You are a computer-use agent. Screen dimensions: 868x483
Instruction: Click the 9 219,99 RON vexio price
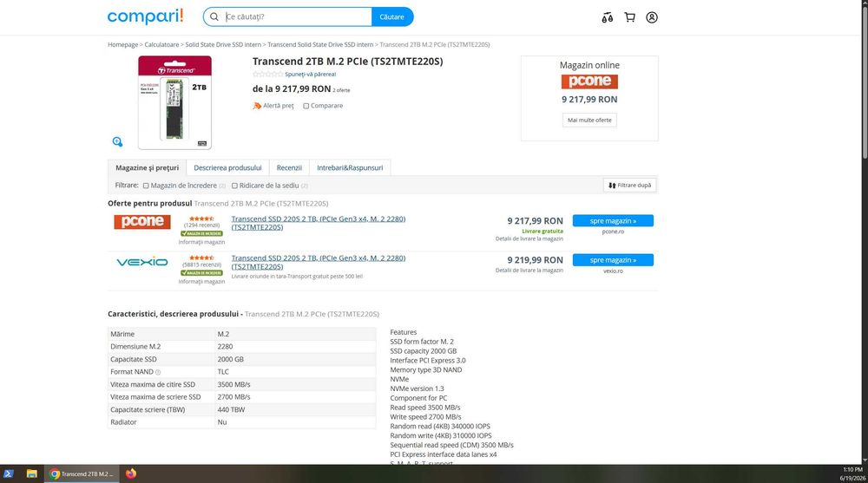[x=535, y=260]
